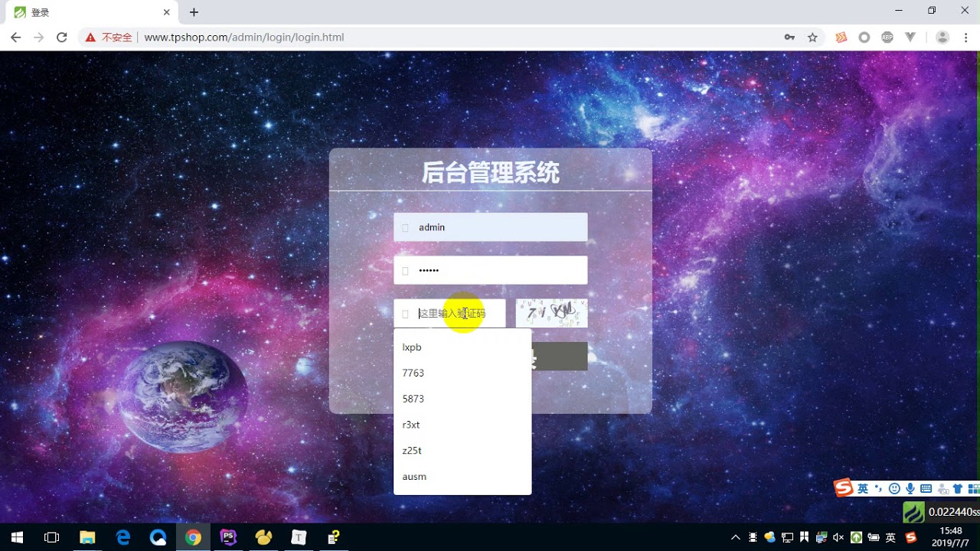
Task: Choose 5873 from the autofill suggestions
Action: click(462, 399)
